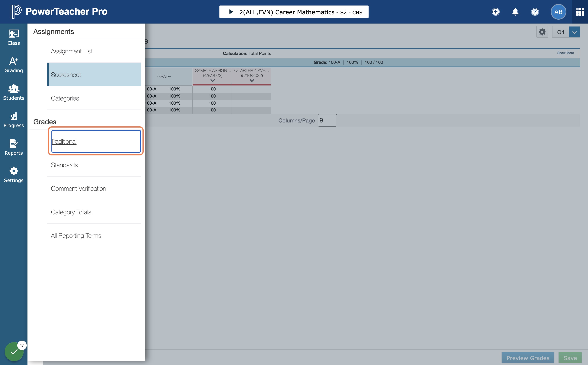The width and height of the screenshot is (588, 365).
Task: Open the applications grid launcher
Action: 580,12
